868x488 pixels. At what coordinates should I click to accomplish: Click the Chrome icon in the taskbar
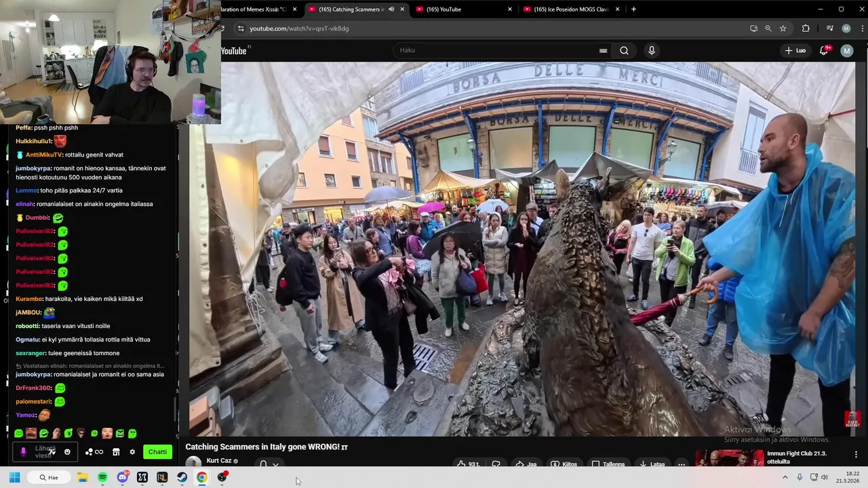click(201, 477)
